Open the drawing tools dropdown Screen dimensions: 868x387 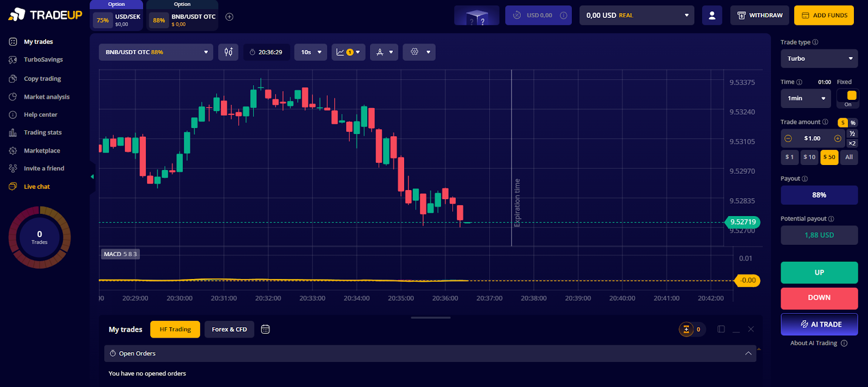[x=384, y=52]
